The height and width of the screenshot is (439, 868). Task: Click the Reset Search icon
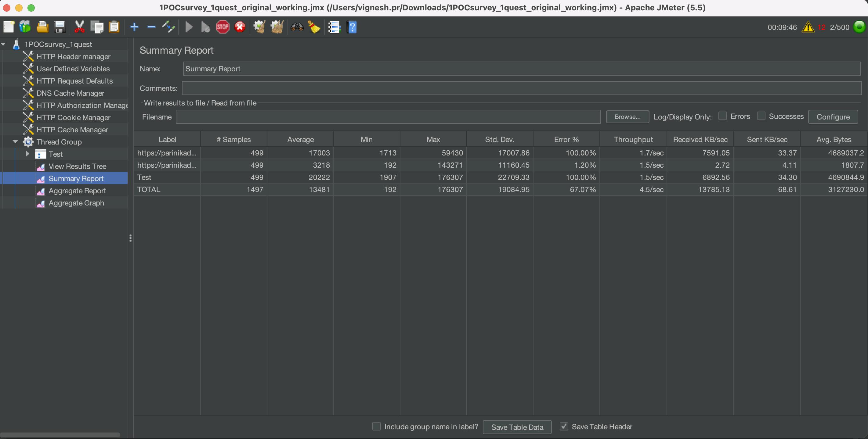click(314, 27)
